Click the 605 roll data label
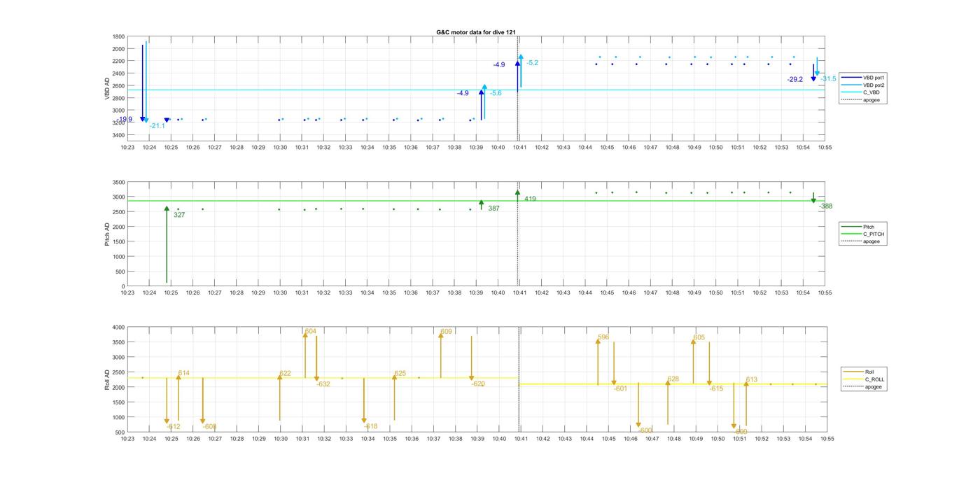The image size is (980, 485). click(699, 337)
